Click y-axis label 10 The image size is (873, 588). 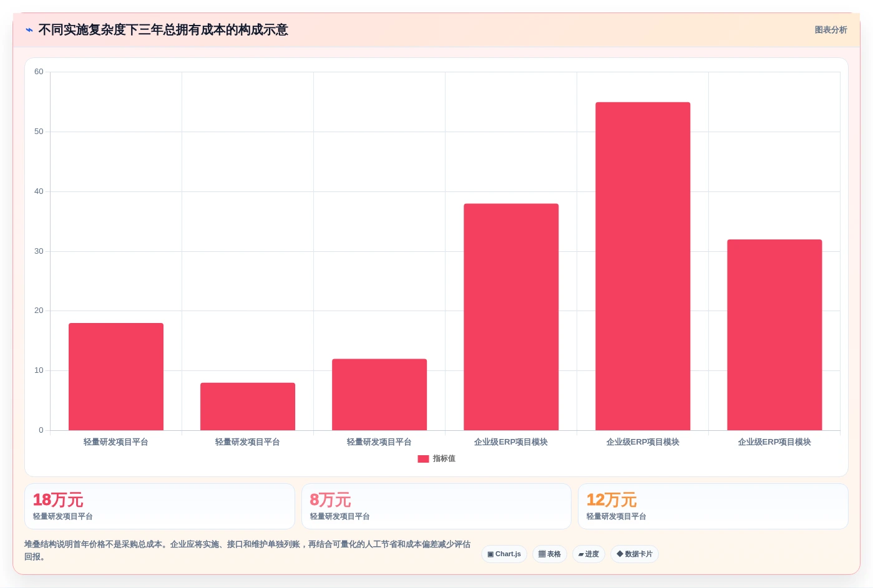pyautogui.click(x=39, y=370)
